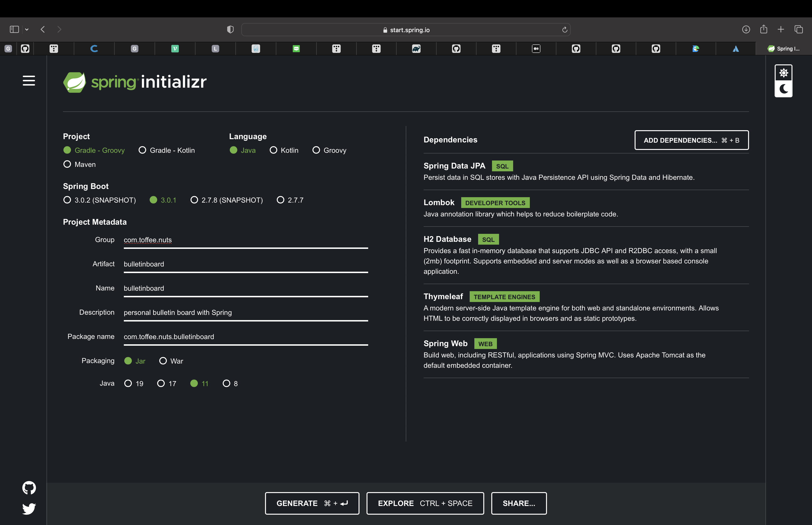Reload the page with refresh icon
The width and height of the screenshot is (812, 525).
565,30
